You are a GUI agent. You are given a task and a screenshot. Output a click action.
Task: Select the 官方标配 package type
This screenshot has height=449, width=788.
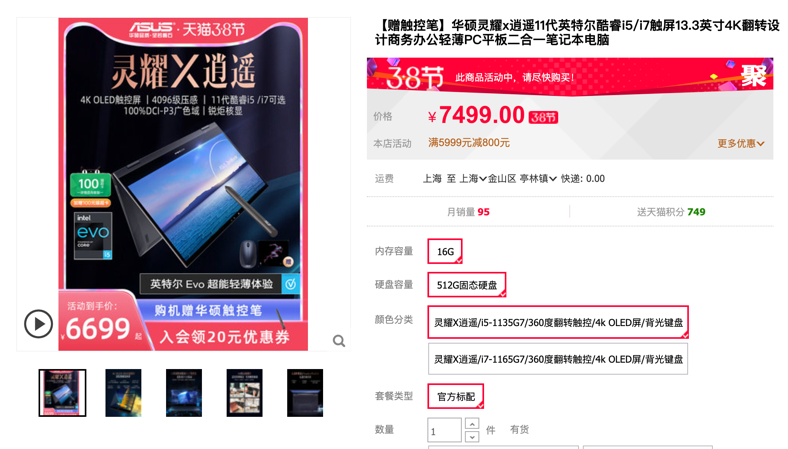click(x=455, y=396)
